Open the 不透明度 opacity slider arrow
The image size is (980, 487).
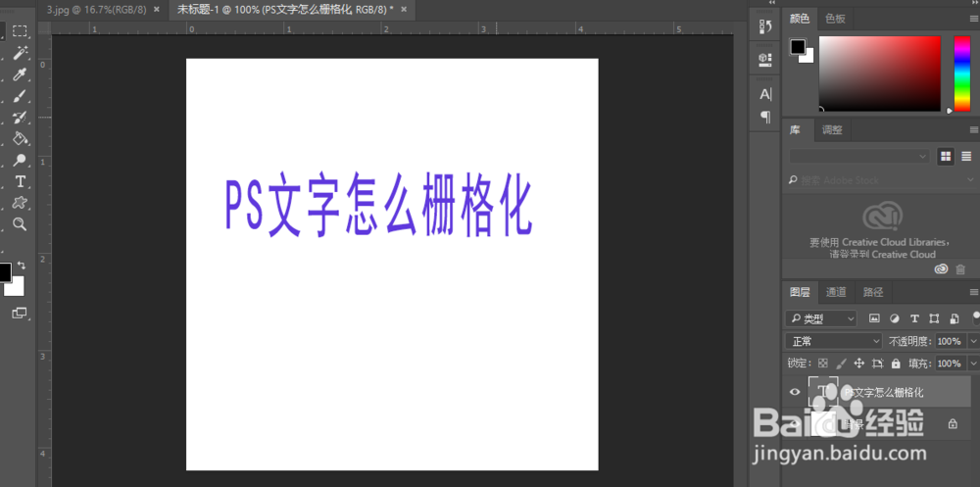pyautogui.click(x=974, y=341)
